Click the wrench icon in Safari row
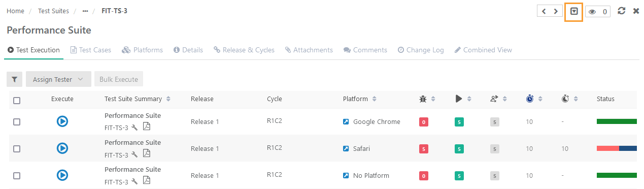The width and height of the screenshot is (644, 189). 134,154
